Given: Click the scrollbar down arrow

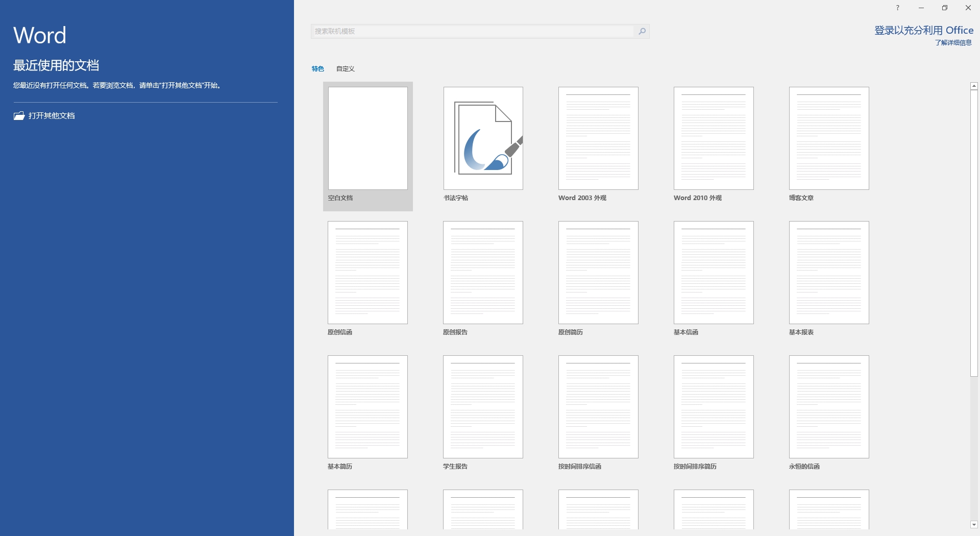Looking at the screenshot, I should click(974, 524).
